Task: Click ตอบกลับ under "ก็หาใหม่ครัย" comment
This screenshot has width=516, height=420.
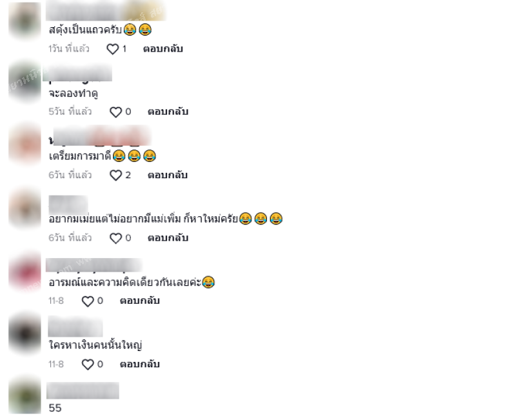Action: coord(168,237)
